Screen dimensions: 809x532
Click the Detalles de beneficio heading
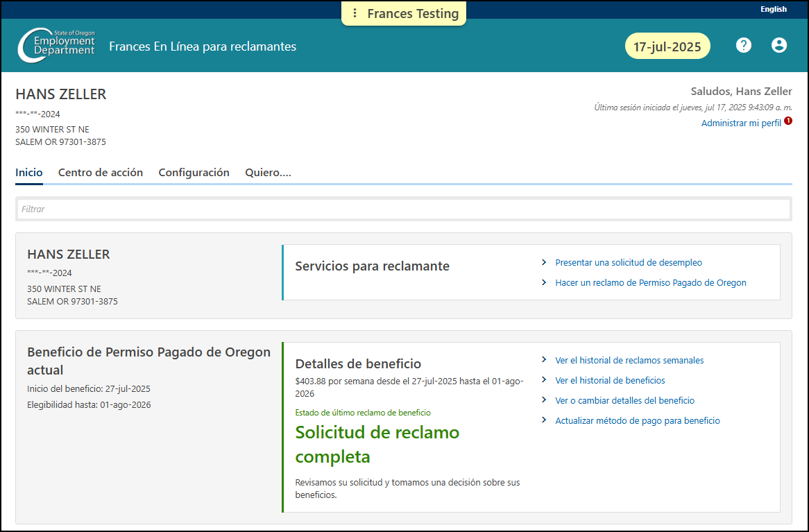point(358,363)
